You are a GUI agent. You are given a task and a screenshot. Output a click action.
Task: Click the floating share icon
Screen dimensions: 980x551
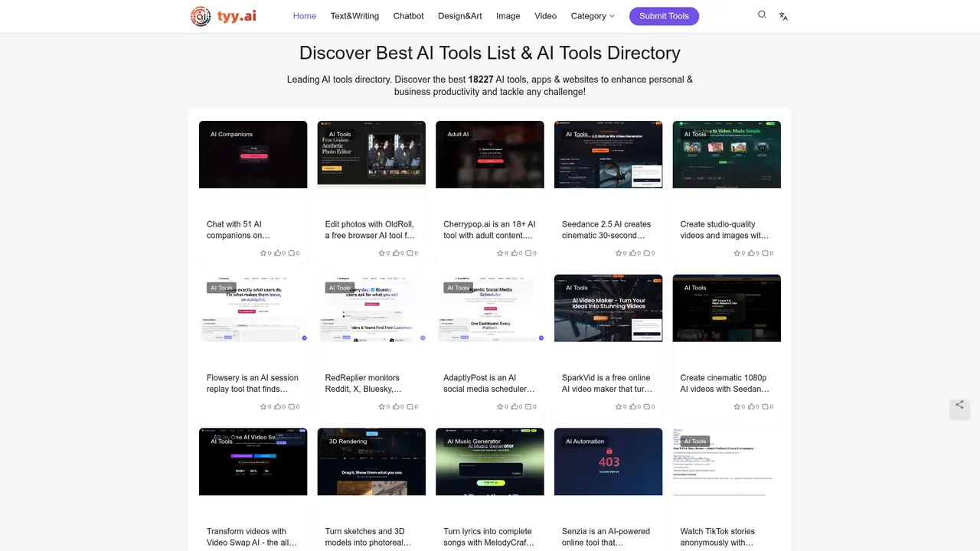(x=959, y=405)
